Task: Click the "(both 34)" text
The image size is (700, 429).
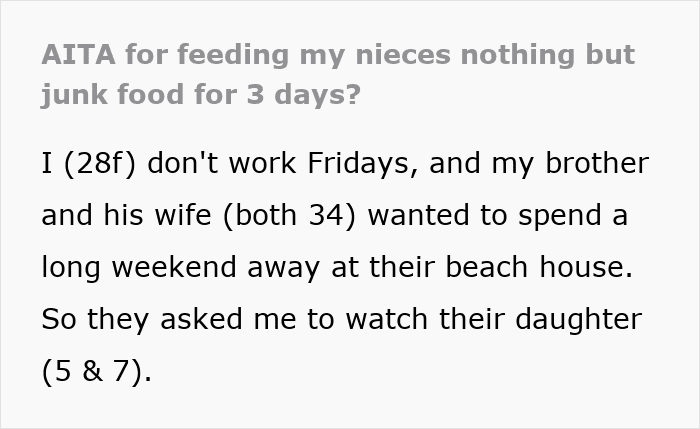Action: point(290,215)
